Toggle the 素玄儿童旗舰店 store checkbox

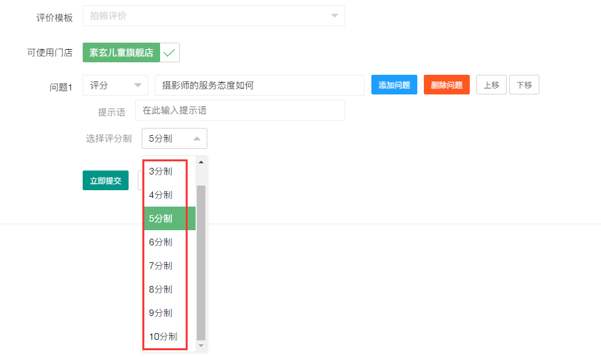(x=170, y=53)
